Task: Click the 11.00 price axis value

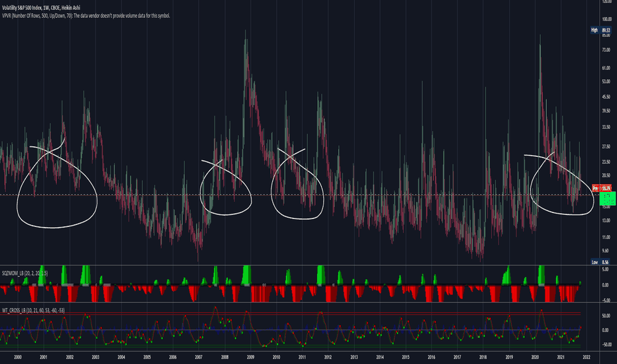Action: click(x=606, y=238)
